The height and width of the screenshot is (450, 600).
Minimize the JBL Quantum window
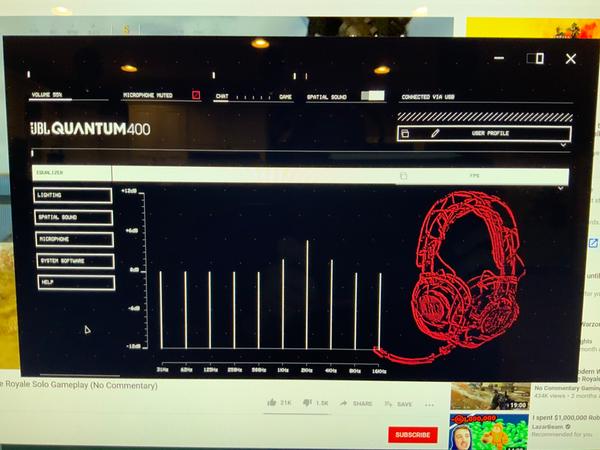499,58
